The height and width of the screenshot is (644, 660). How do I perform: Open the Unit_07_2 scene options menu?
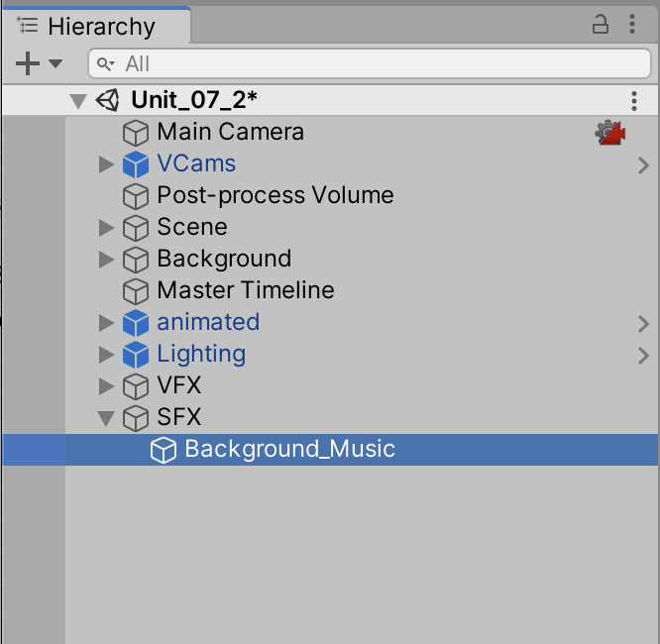[x=634, y=100]
